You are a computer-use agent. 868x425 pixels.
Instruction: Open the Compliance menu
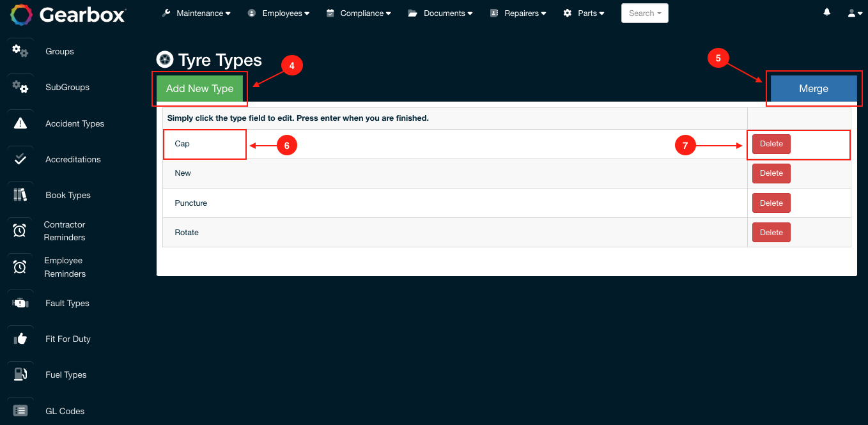point(358,13)
